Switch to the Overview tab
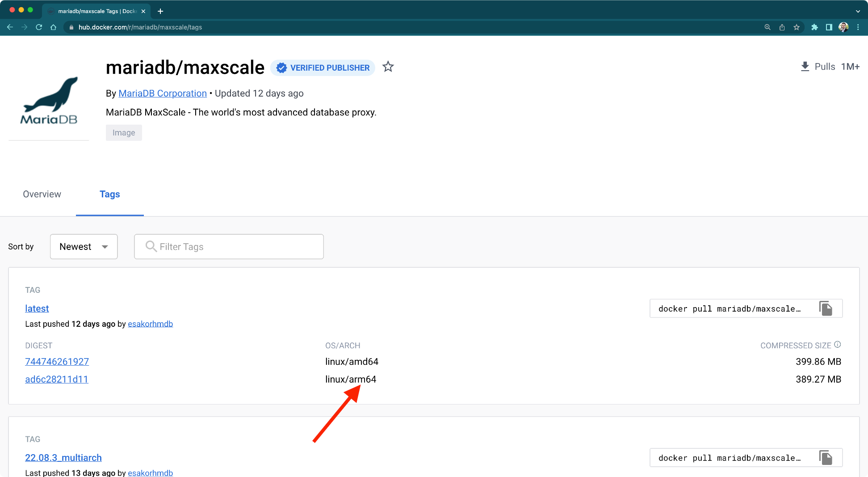868x477 pixels. (42, 194)
